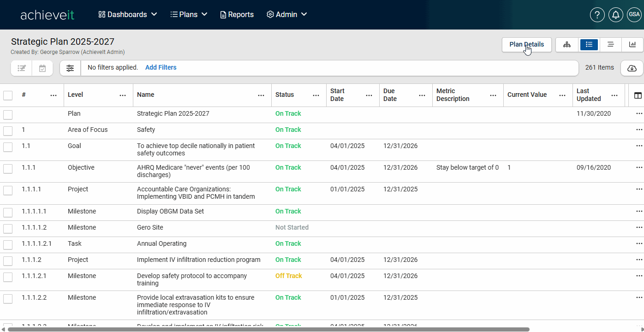Open the Metric Description column options menu

pyautogui.click(x=493, y=95)
